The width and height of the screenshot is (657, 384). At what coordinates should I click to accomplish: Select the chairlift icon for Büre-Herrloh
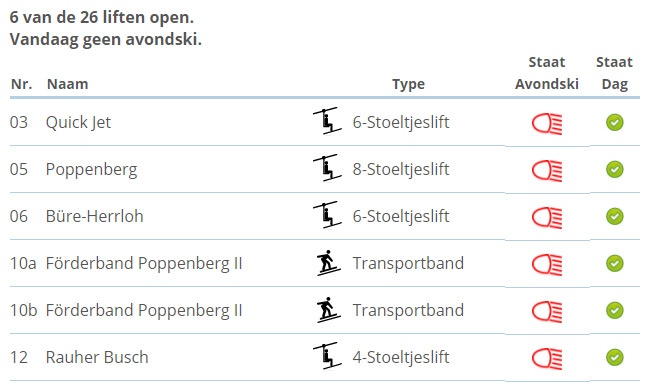pyautogui.click(x=327, y=215)
